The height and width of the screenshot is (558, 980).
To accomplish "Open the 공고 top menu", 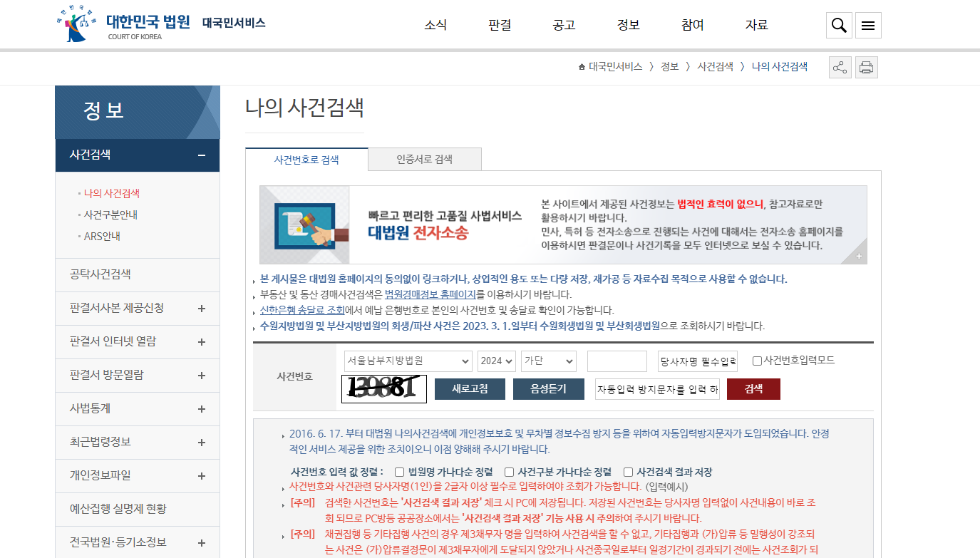I will [564, 25].
